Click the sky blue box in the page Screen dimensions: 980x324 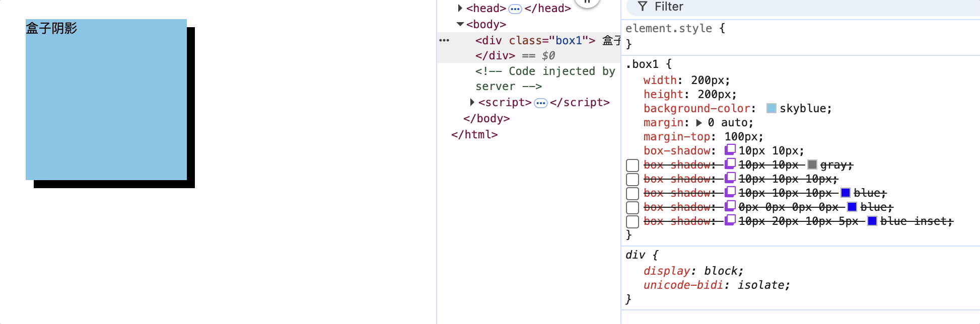pos(106,100)
